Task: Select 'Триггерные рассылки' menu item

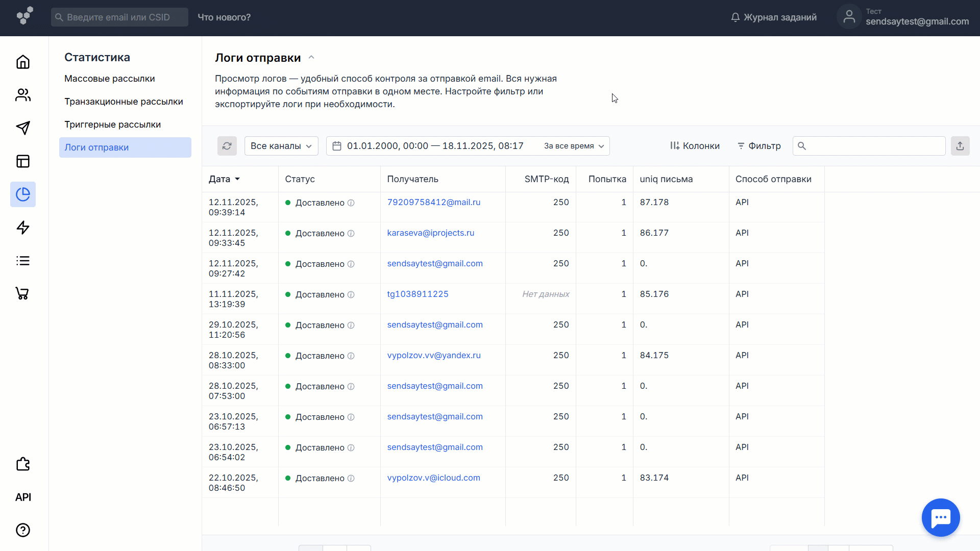Action: [112, 124]
